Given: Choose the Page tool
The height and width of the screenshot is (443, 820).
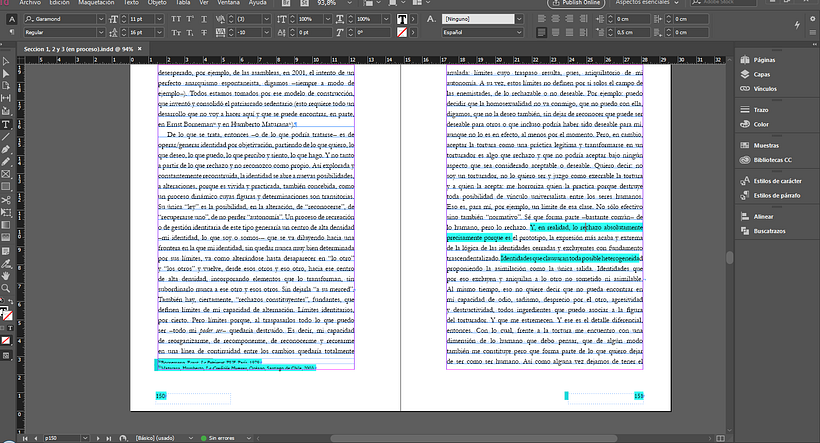Looking at the screenshot, I should click(x=6, y=86).
